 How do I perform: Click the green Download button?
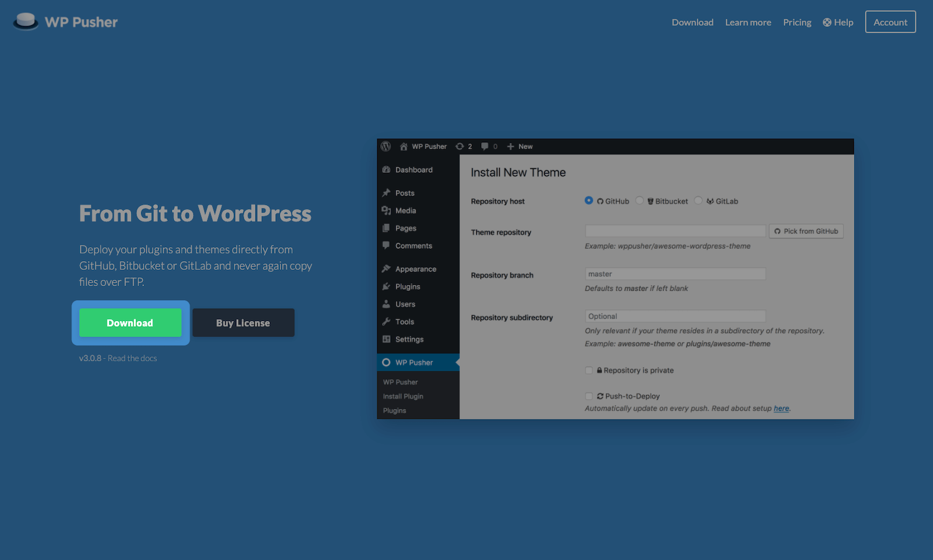tap(130, 323)
